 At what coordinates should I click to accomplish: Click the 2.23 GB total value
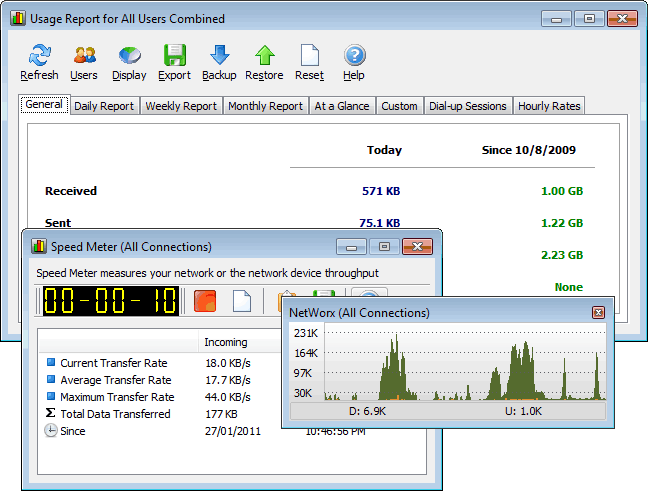[562, 255]
